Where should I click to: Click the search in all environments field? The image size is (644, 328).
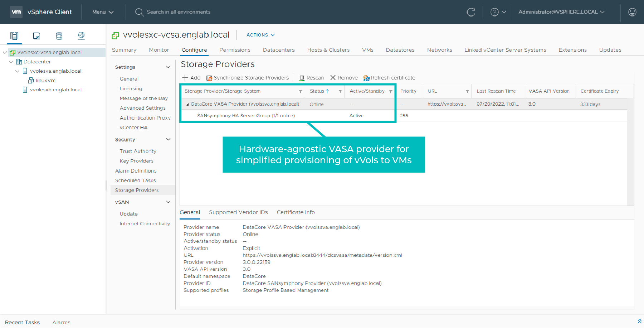click(x=179, y=12)
